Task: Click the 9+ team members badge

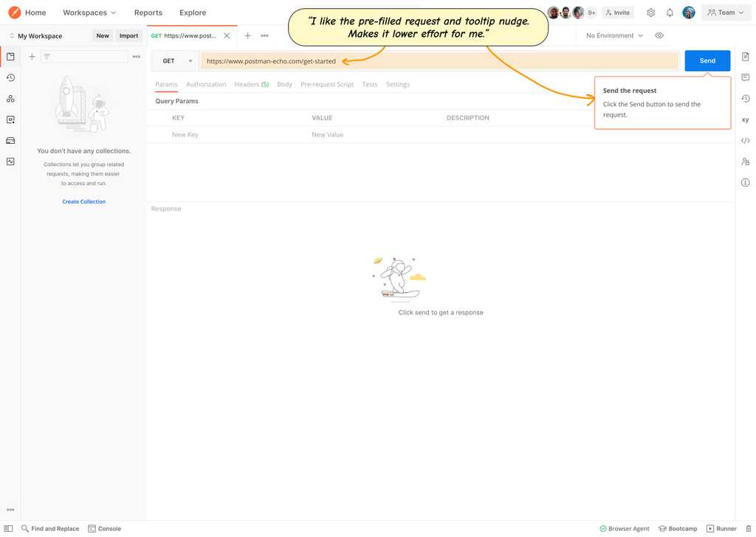Action: coord(591,13)
